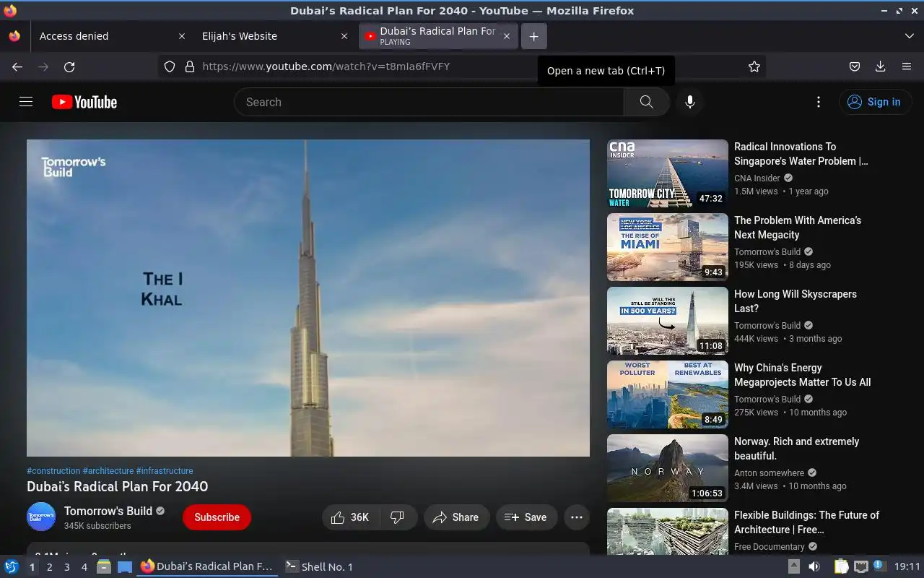Viewport: 924px width, 578px height.
Task: Open The Rise of Miami thumbnail
Action: tap(668, 247)
